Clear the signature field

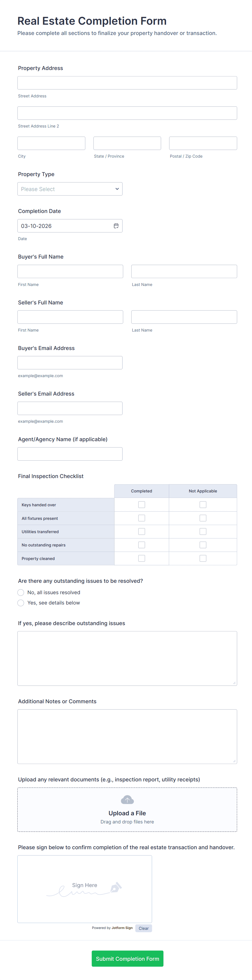tap(144, 928)
